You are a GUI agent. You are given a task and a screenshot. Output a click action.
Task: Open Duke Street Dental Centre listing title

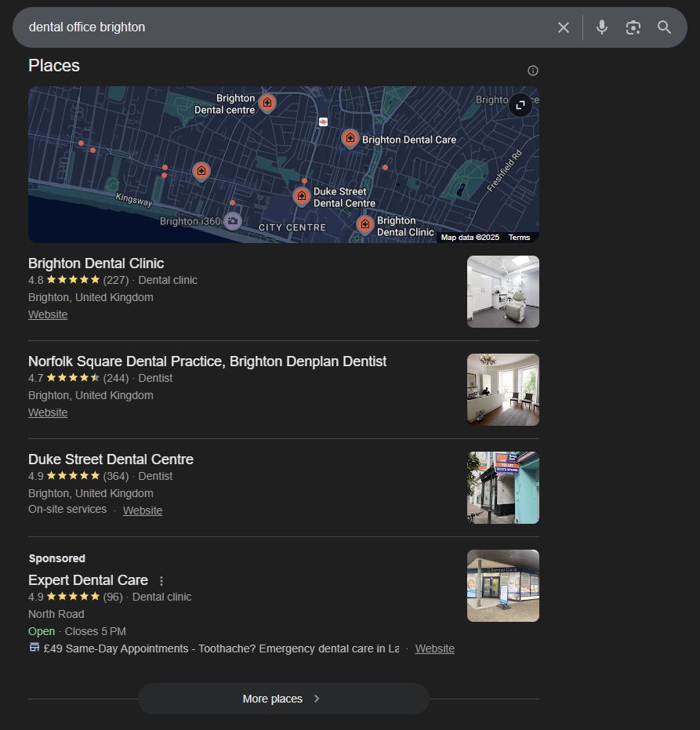(111, 459)
